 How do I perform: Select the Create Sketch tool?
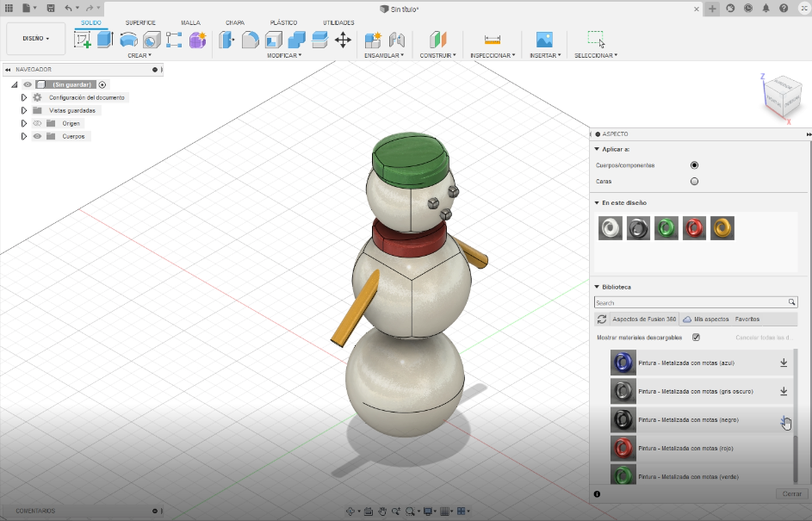tap(83, 40)
